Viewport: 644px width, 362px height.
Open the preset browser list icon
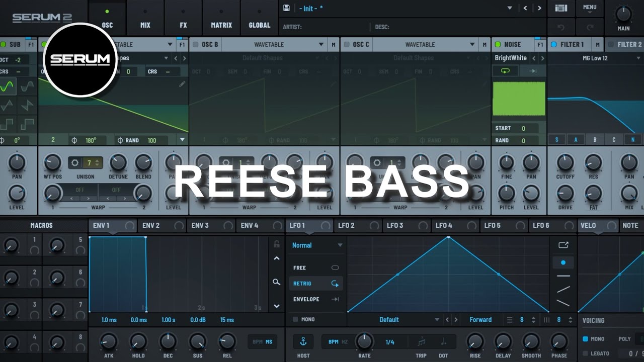(x=561, y=8)
